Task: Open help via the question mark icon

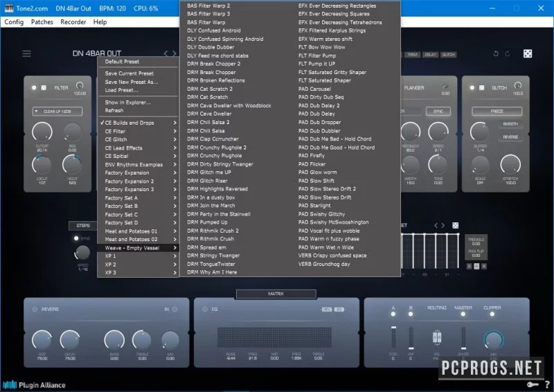Action: pos(547,384)
